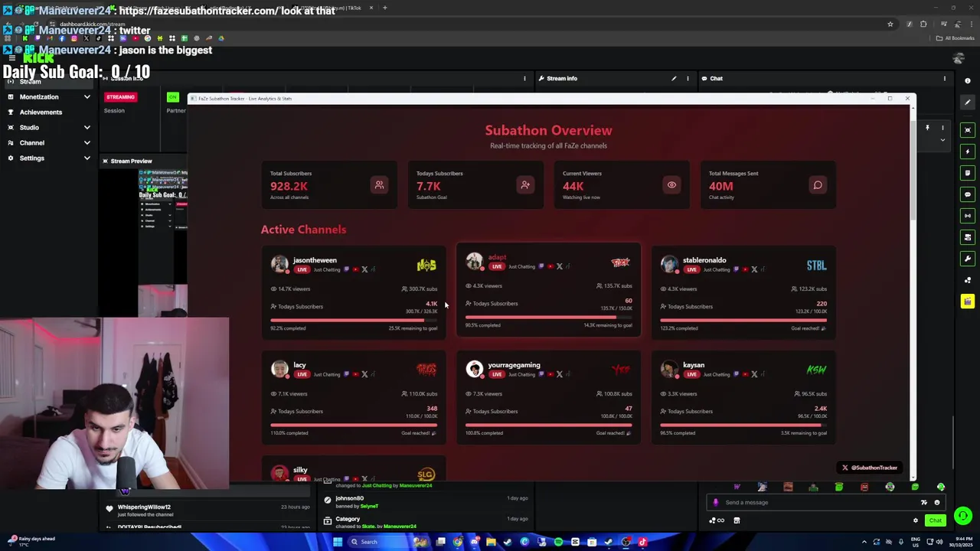Image resolution: width=980 pixels, height=551 pixels.
Task: Bookmark this page with the star icon
Action: pyautogui.click(x=890, y=24)
